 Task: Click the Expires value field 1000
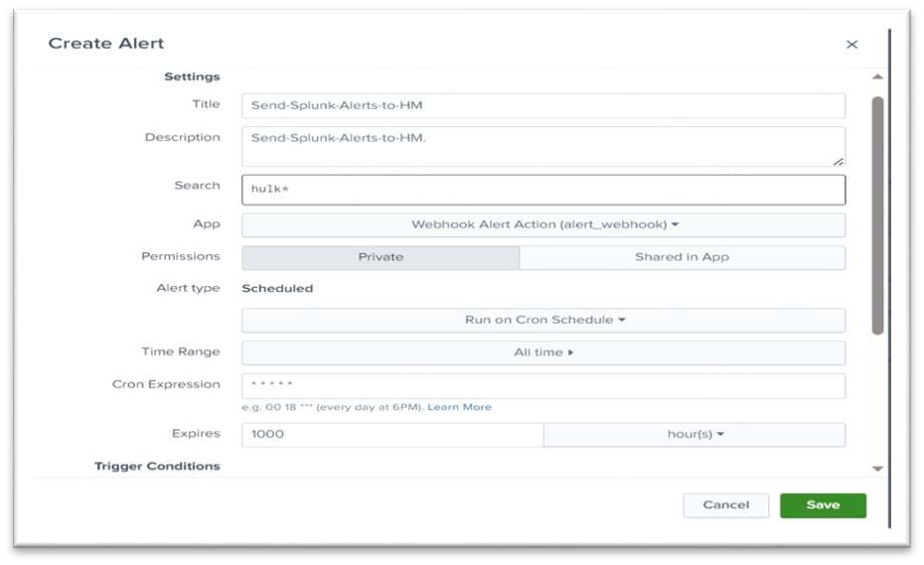pos(392,434)
